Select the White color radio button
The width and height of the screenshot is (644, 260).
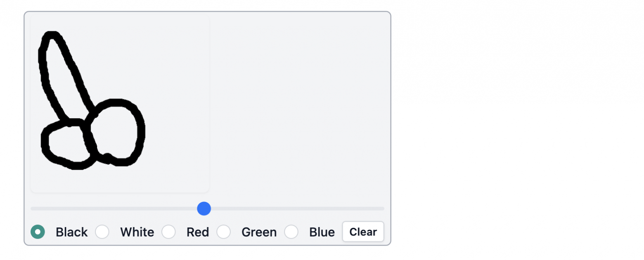[102, 232]
